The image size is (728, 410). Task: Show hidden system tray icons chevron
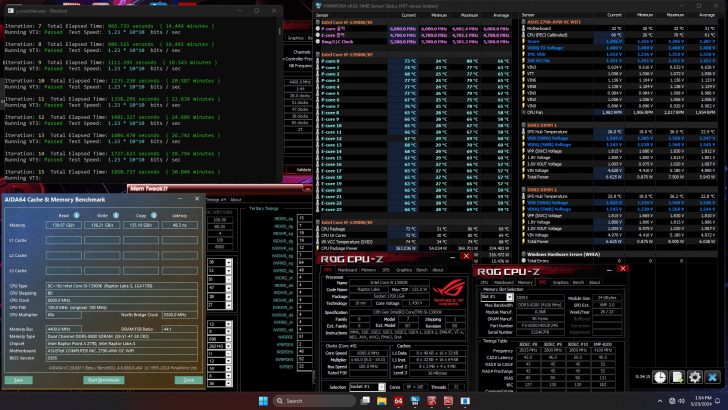pos(660,401)
